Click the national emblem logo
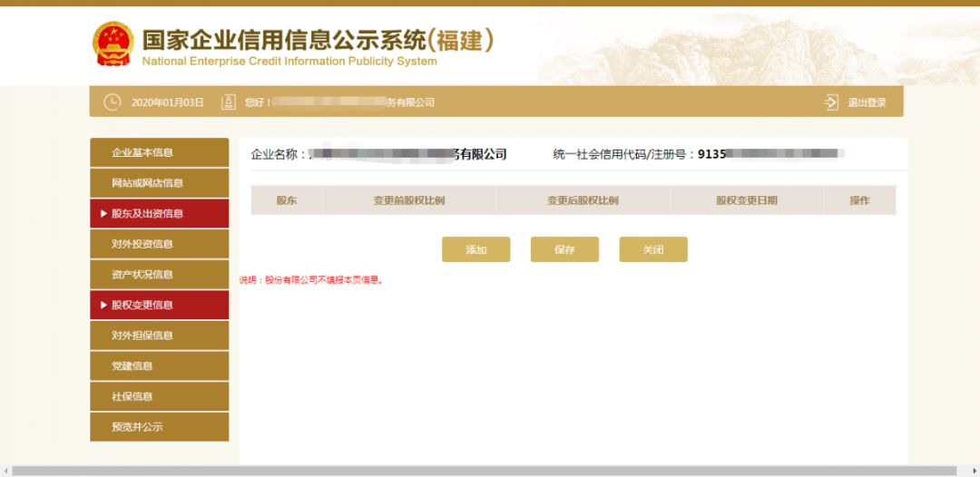The height and width of the screenshot is (477, 980). click(x=113, y=44)
